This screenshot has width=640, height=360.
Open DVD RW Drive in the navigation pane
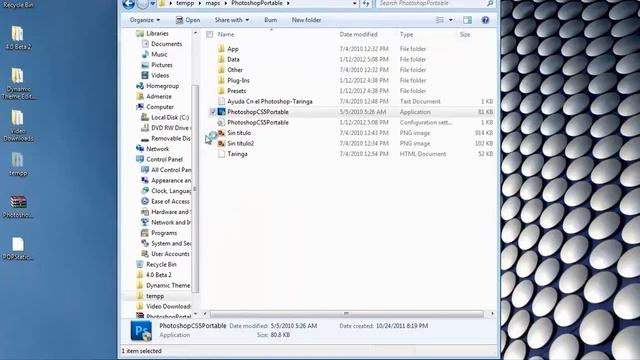(x=170, y=128)
